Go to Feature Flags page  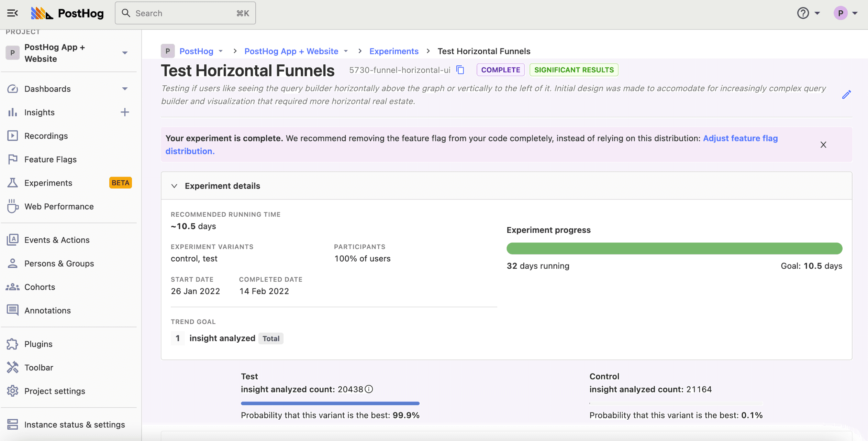tap(51, 159)
